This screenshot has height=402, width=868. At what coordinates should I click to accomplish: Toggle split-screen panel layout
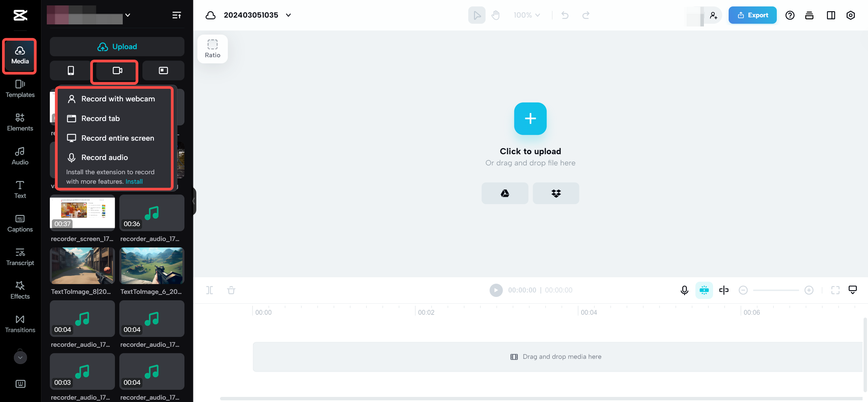tap(830, 15)
